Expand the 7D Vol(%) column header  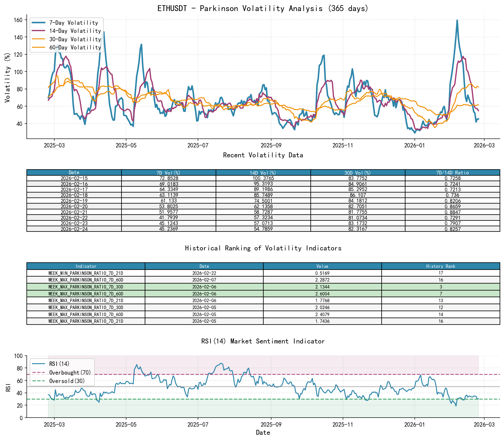(x=169, y=172)
